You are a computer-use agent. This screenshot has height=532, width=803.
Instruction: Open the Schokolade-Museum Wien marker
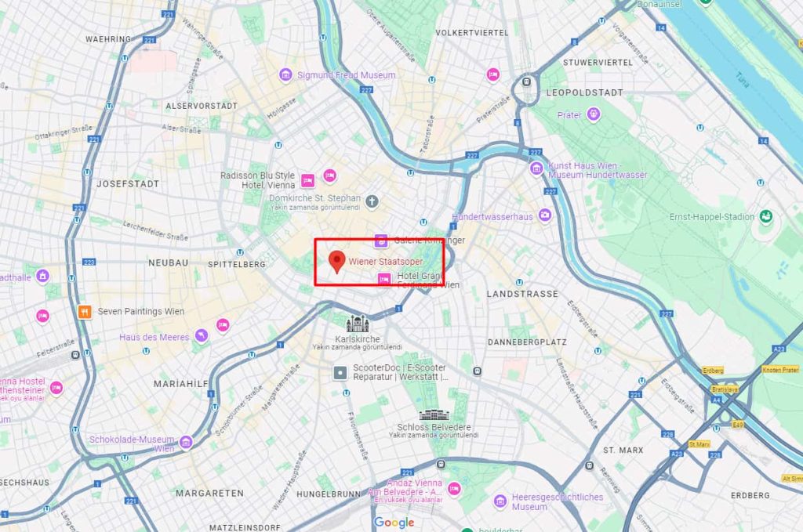pyautogui.click(x=187, y=441)
